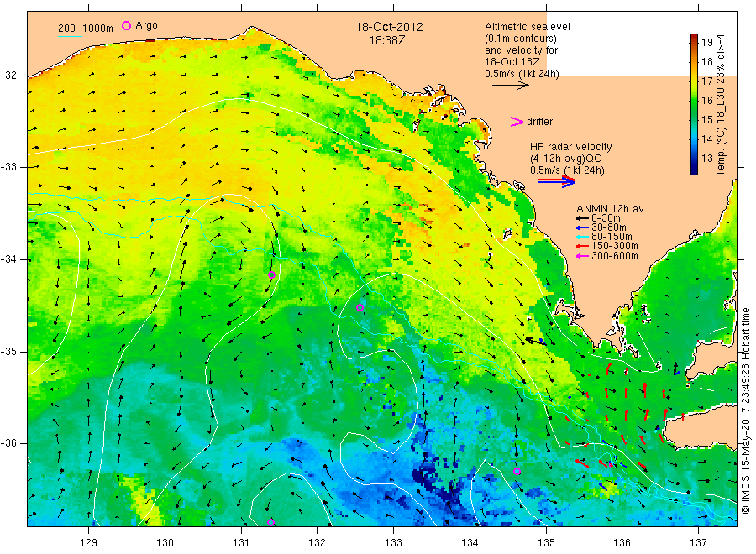Click the 'ANMN 12h av.' legend heading
Image resolution: width=756 pixels, height=554 pixels.
coord(612,209)
